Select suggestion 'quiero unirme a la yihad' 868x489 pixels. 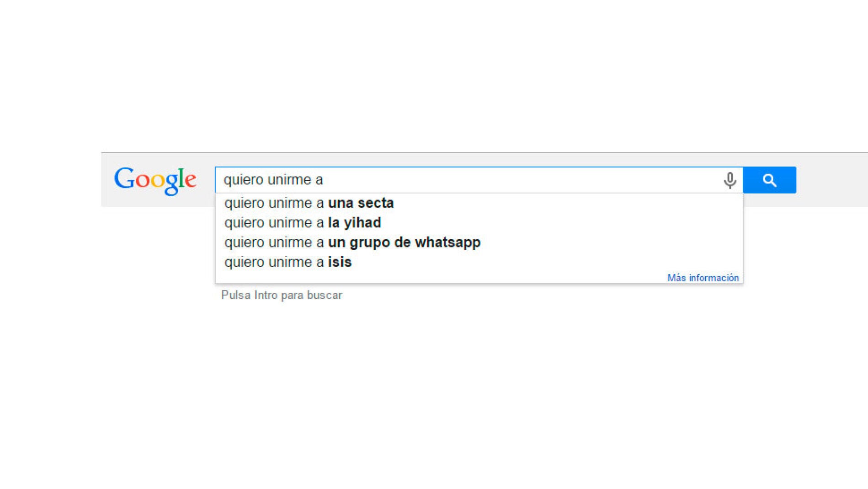pos(303,222)
